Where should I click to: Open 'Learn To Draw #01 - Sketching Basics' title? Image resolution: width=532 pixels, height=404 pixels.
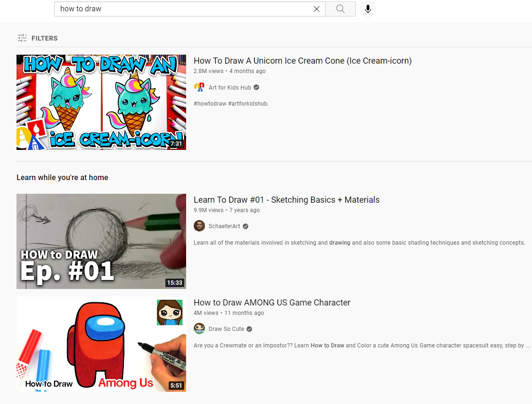286,199
